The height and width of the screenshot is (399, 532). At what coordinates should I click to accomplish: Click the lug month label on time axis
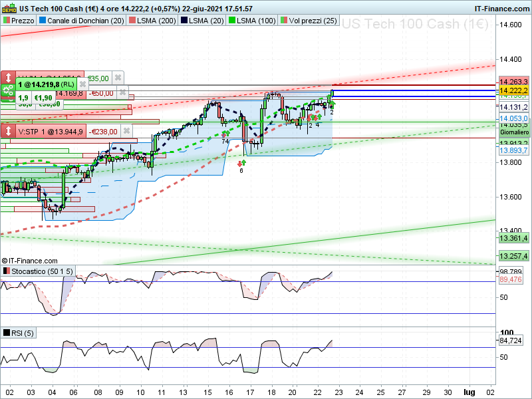pos(469,392)
